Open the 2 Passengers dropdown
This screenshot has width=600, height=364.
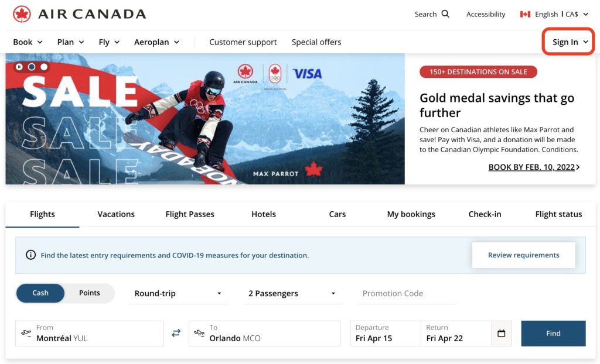click(x=292, y=293)
